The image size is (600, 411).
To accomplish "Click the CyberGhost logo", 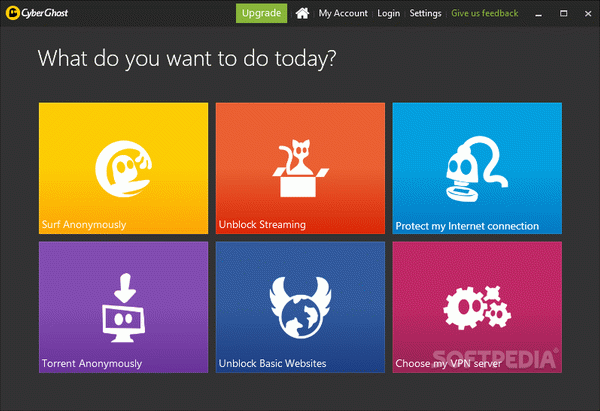I will (37, 13).
